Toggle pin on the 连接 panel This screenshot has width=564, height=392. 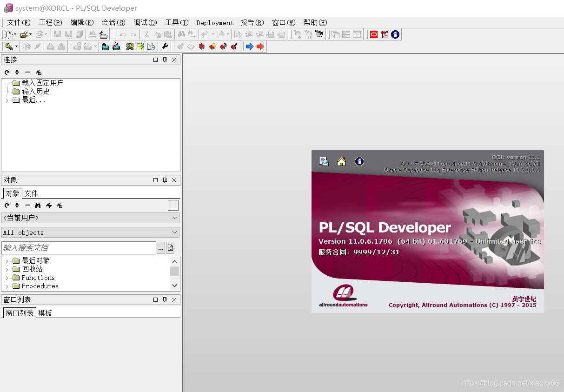point(165,60)
